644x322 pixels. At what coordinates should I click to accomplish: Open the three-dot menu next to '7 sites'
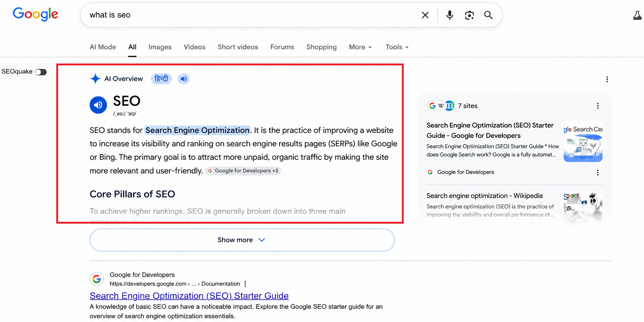598,106
